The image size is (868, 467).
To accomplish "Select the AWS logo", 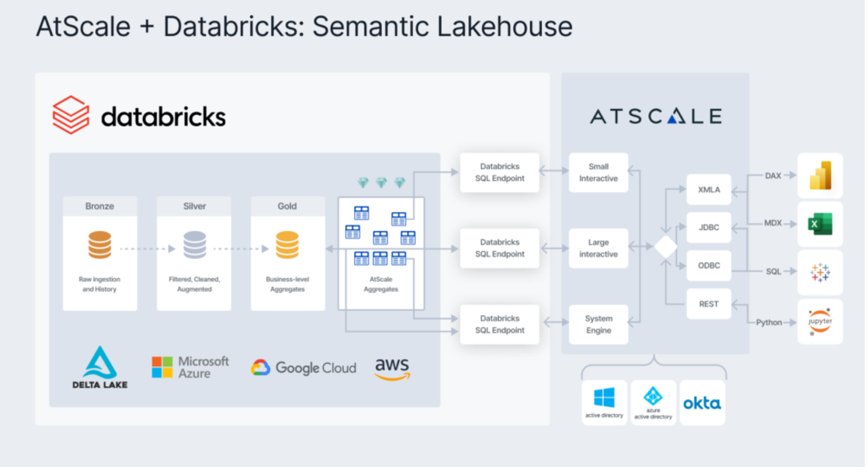I will [393, 367].
